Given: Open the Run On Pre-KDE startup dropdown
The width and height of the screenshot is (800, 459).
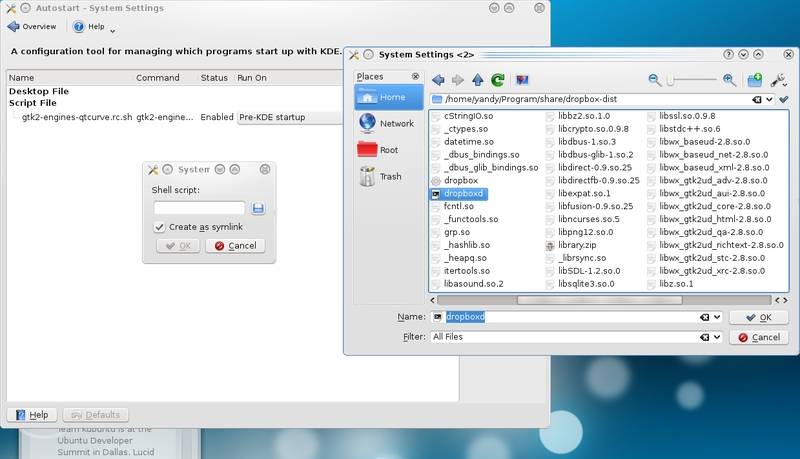Looking at the screenshot, I should [x=288, y=117].
